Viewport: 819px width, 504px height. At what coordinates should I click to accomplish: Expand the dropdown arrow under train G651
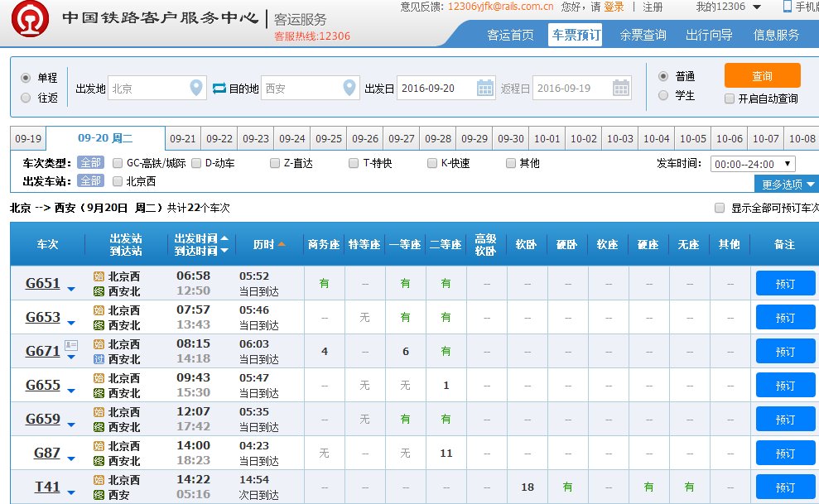click(71, 289)
